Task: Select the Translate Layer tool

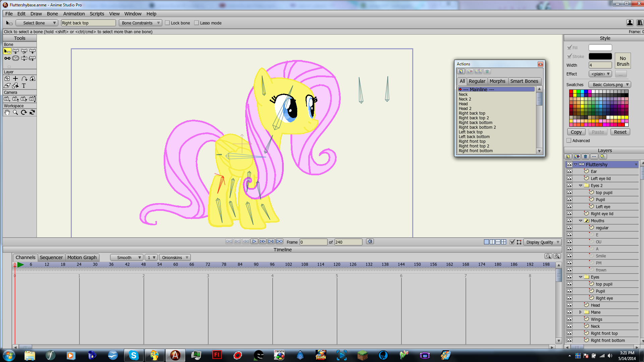Action: pyautogui.click(x=7, y=78)
